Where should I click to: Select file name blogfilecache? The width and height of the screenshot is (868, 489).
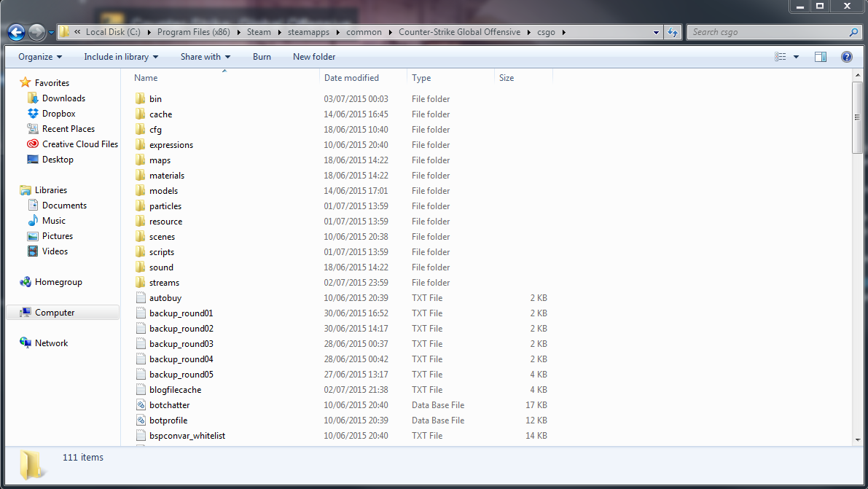[x=175, y=389]
